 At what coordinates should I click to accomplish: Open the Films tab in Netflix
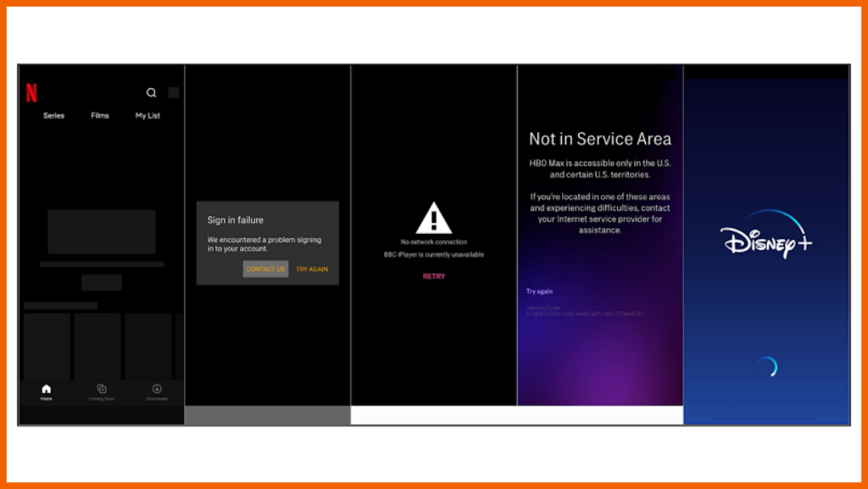100,115
